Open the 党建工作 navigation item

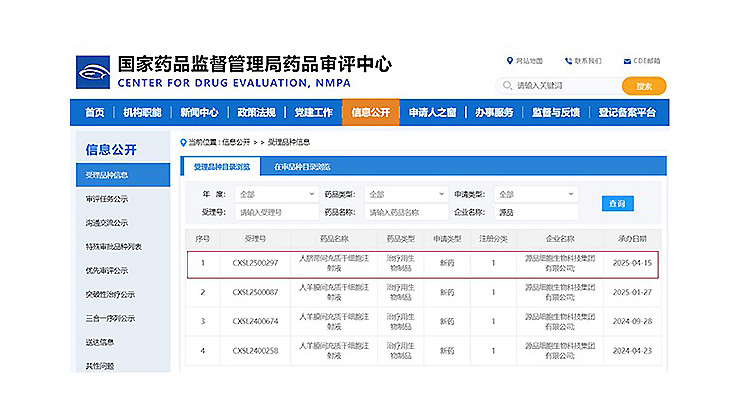pos(313,112)
